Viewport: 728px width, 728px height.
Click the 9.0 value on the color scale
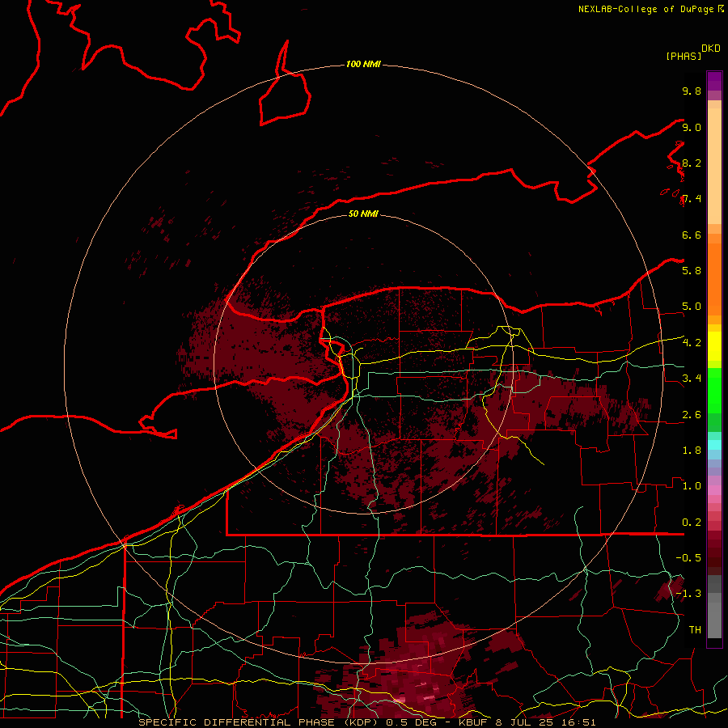(x=692, y=127)
